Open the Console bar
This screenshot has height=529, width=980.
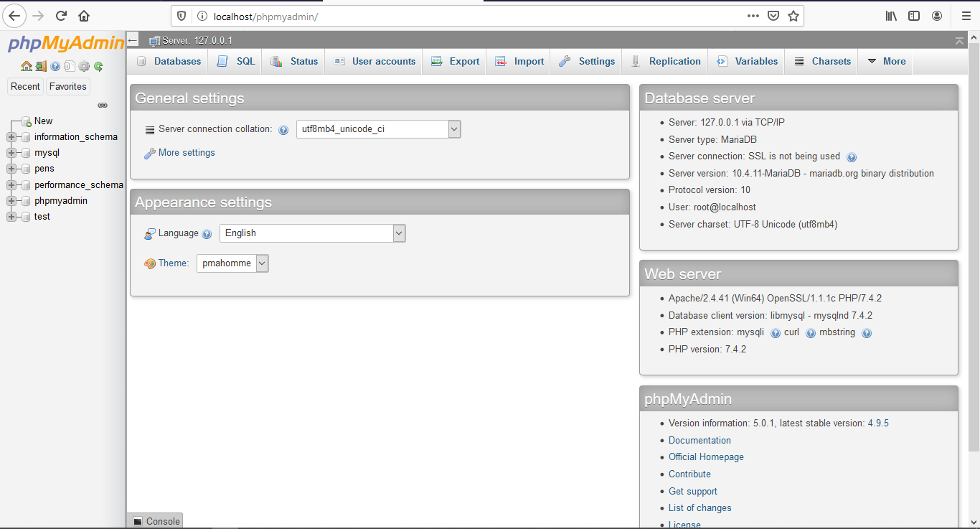click(156, 521)
